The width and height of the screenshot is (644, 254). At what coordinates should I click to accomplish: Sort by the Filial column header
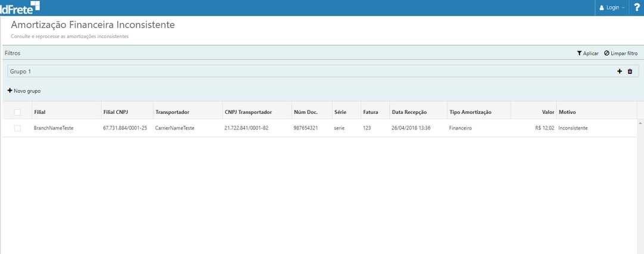click(x=40, y=112)
